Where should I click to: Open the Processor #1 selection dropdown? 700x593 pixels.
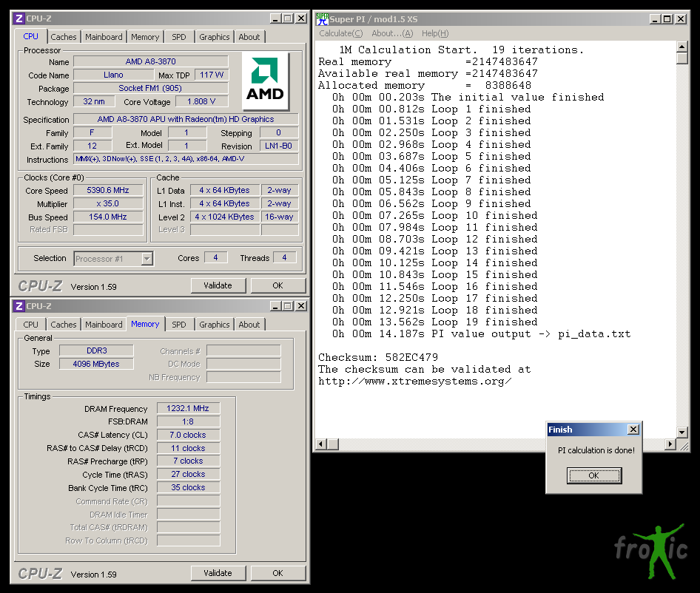tap(147, 259)
